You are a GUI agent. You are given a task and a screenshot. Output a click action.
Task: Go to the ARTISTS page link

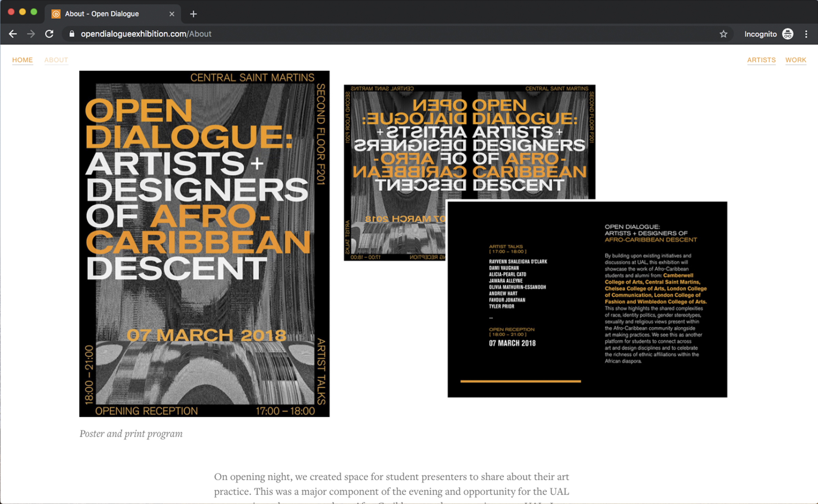pos(761,60)
